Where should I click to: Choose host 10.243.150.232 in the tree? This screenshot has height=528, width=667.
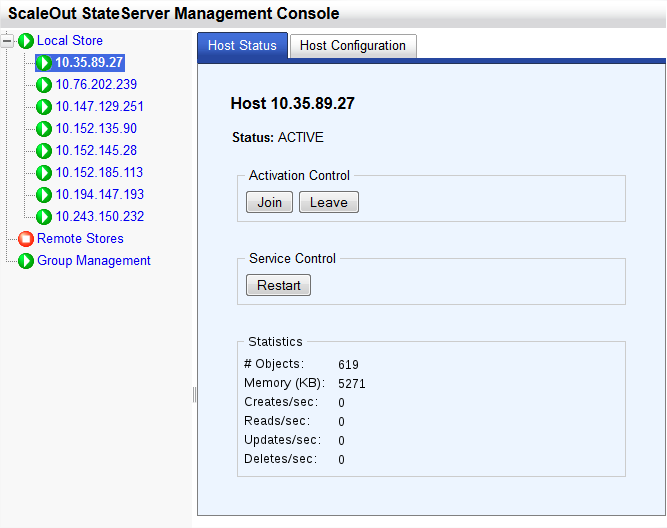click(100, 216)
